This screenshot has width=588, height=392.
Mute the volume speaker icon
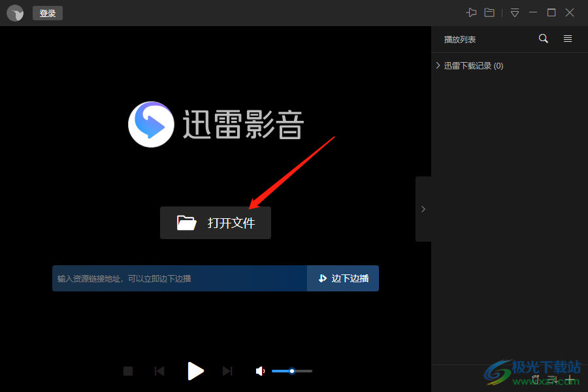[x=260, y=371]
